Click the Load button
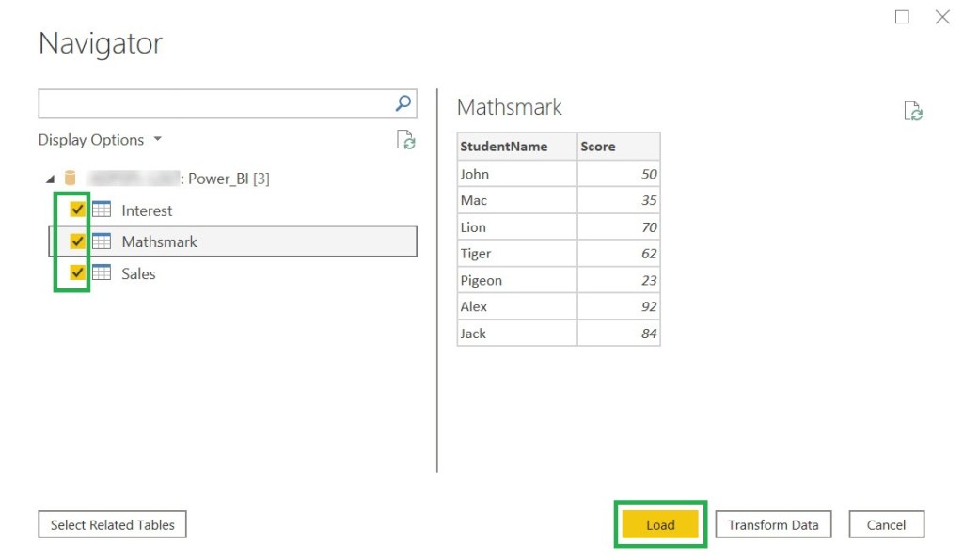The image size is (963, 560). 660,525
